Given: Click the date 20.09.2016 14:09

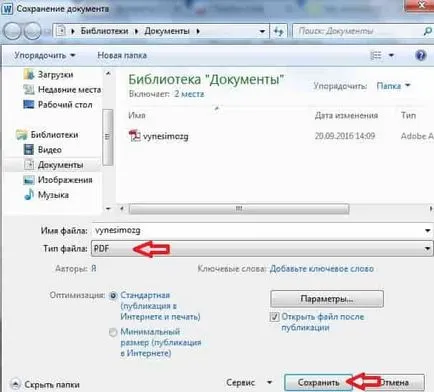Looking at the screenshot, I should click(345, 136).
